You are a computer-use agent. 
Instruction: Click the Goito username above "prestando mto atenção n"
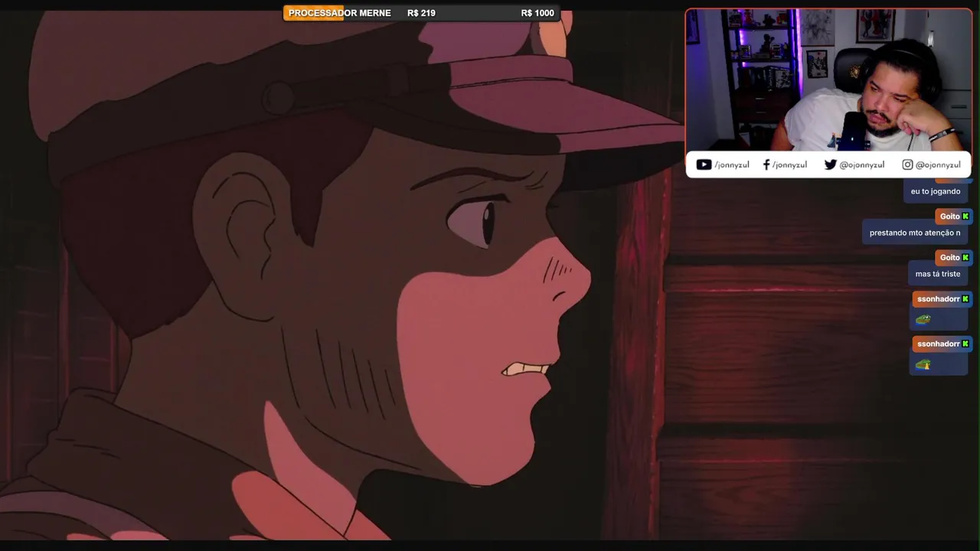949,217
